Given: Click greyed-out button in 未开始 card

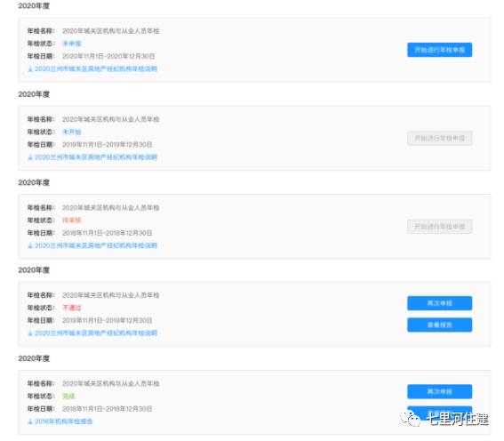Looking at the screenshot, I should coord(439,138).
